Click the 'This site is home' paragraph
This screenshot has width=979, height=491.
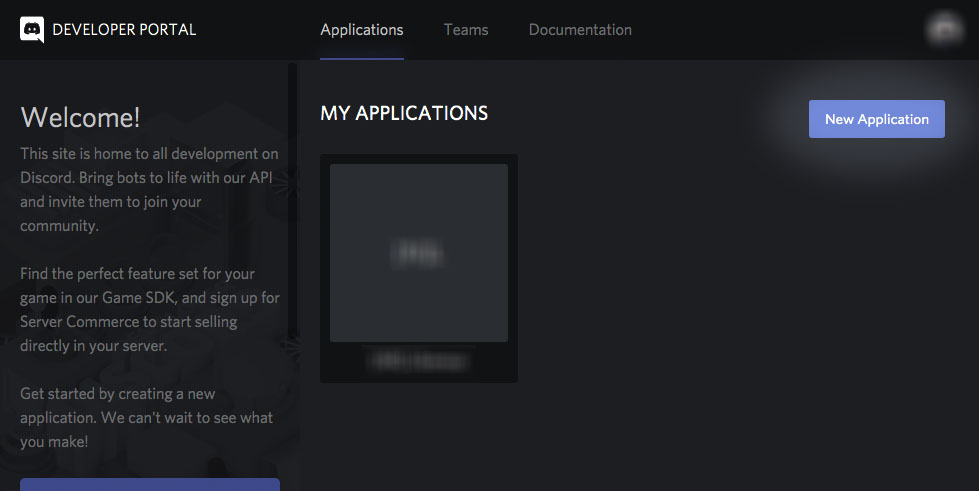tap(149, 189)
